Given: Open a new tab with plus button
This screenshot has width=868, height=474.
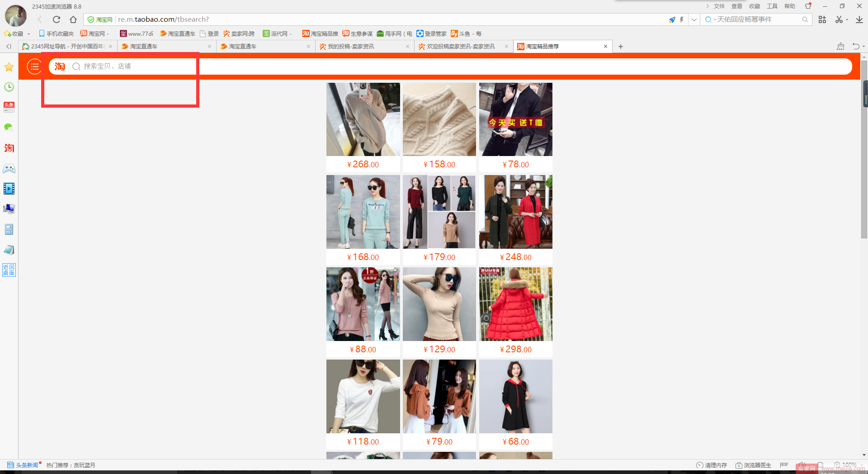Looking at the screenshot, I should coord(621,46).
